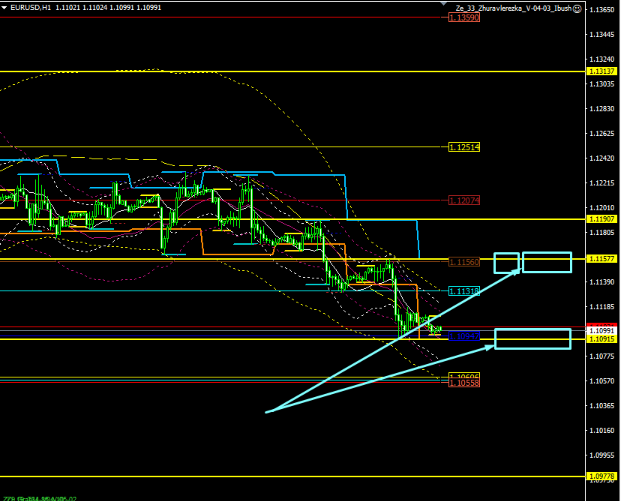The width and height of the screenshot is (621, 501).
Task: Select the red 1.10558 level label
Action: point(463,383)
